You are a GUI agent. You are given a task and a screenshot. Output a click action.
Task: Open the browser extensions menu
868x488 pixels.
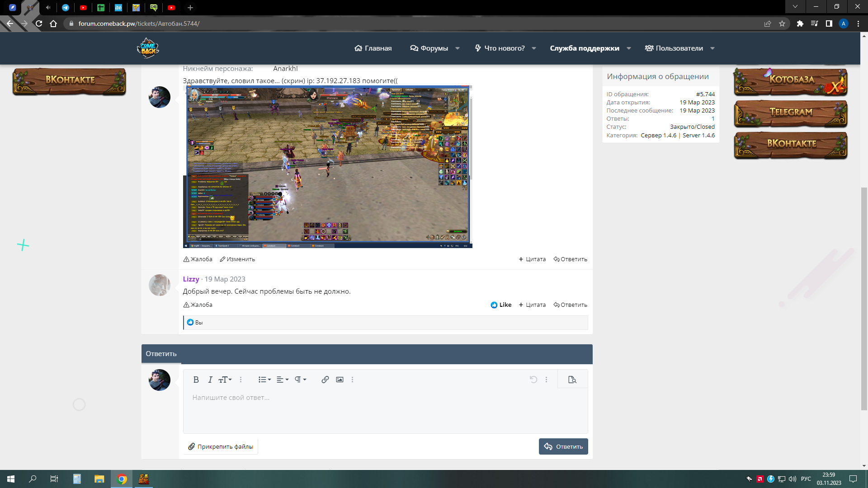(800, 23)
